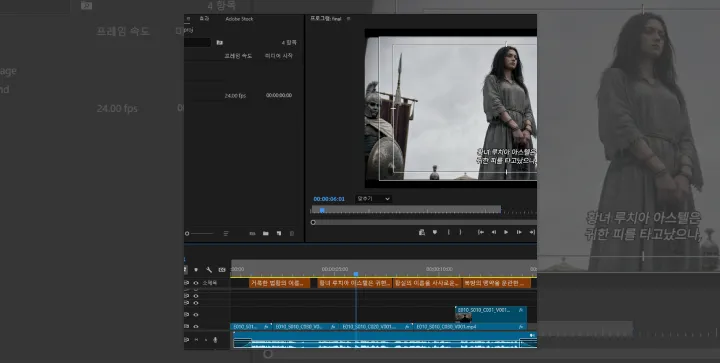Switch to the Adobe Stock tab
Screen dimensions: 720x363
coord(239,19)
